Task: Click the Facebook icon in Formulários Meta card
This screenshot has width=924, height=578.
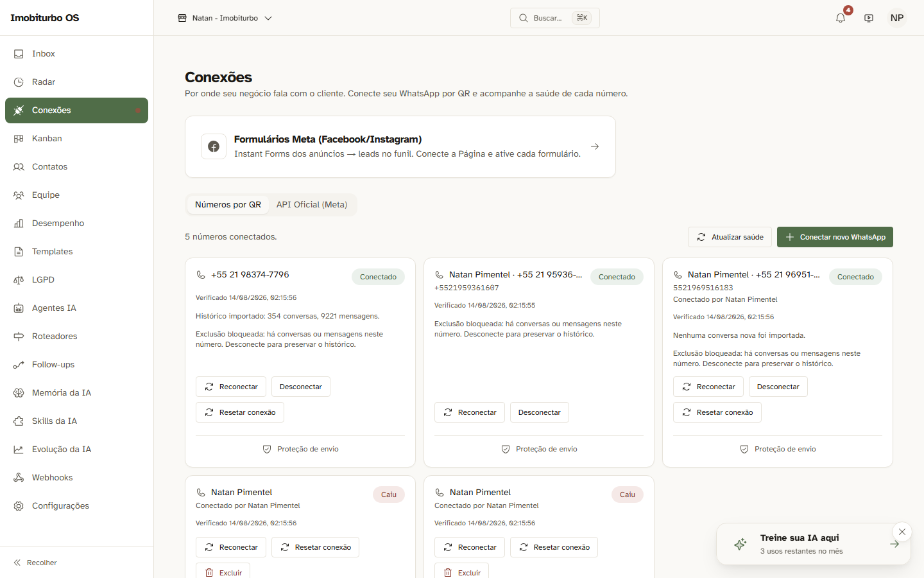Action: tap(214, 146)
